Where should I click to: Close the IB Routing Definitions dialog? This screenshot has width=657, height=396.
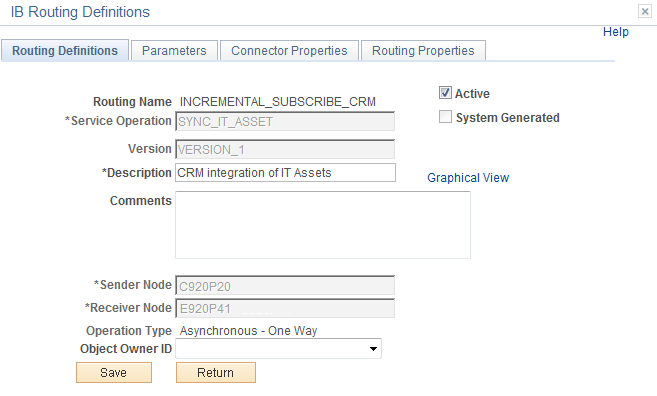[x=644, y=11]
